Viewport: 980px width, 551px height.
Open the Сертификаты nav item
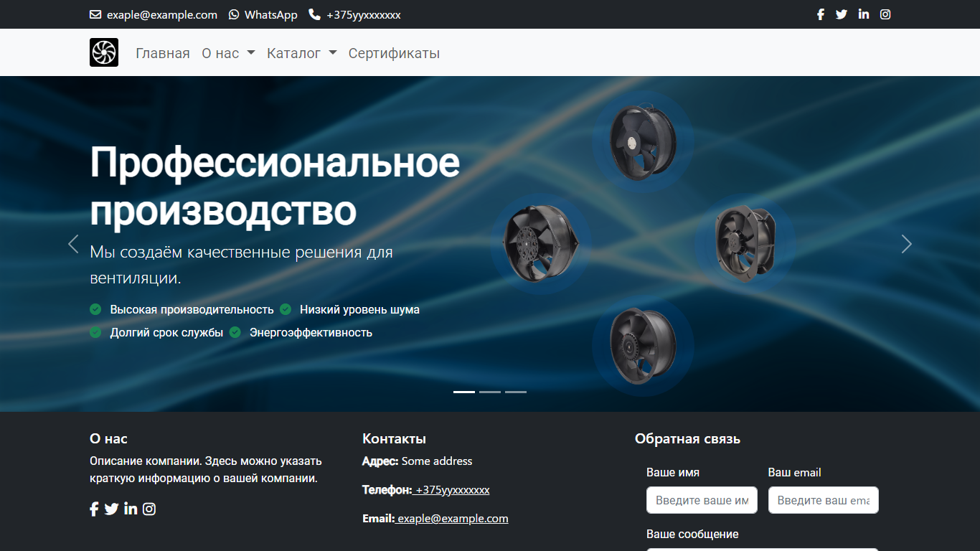click(394, 53)
